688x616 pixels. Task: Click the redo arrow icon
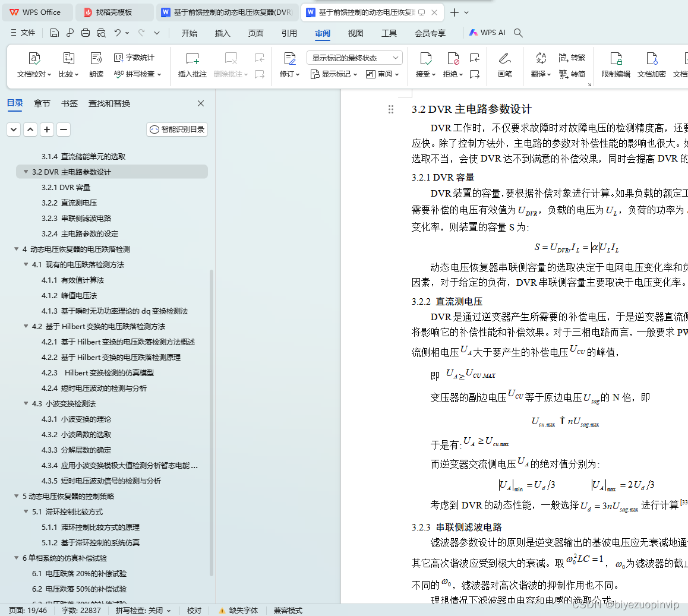click(x=141, y=33)
